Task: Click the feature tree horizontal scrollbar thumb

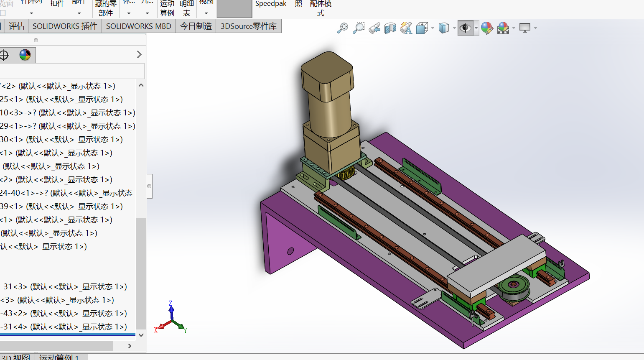Action: pos(56,346)
